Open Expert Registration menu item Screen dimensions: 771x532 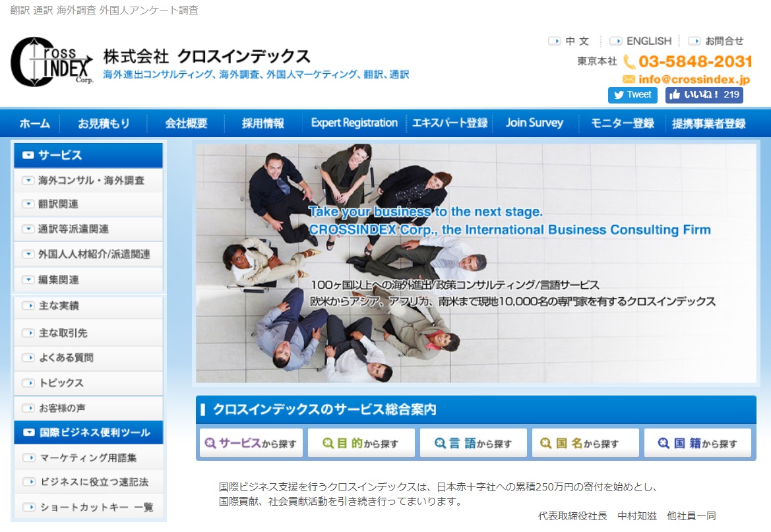354,123
